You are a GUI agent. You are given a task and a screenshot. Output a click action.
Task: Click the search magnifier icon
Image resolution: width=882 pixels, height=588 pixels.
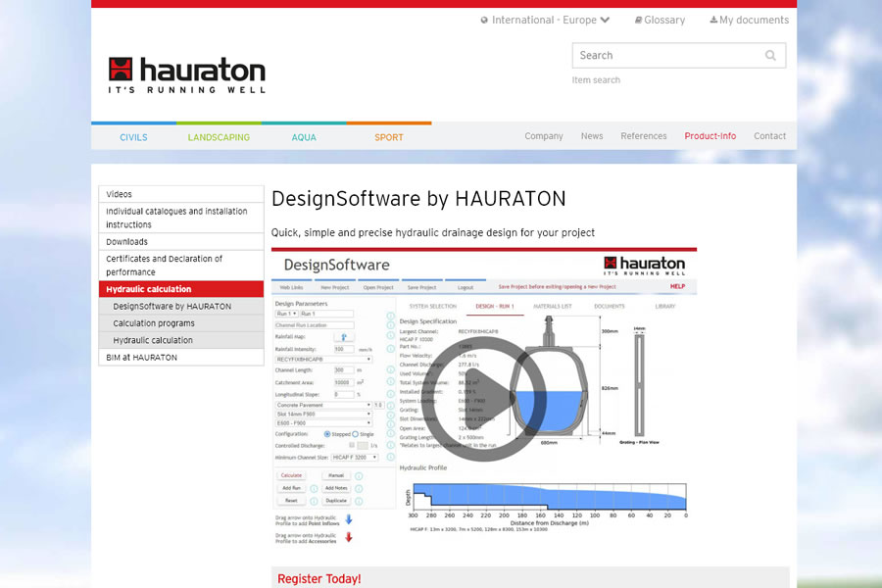point(770,55)
